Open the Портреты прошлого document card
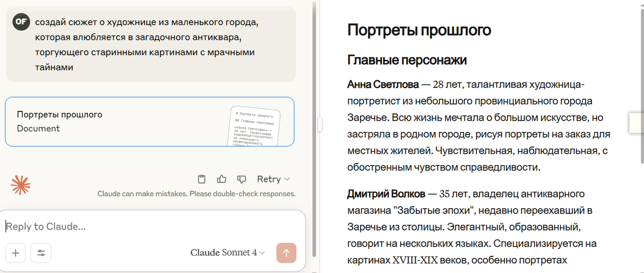644x273 pixels. pyautogui.click(x=150, y=122)
